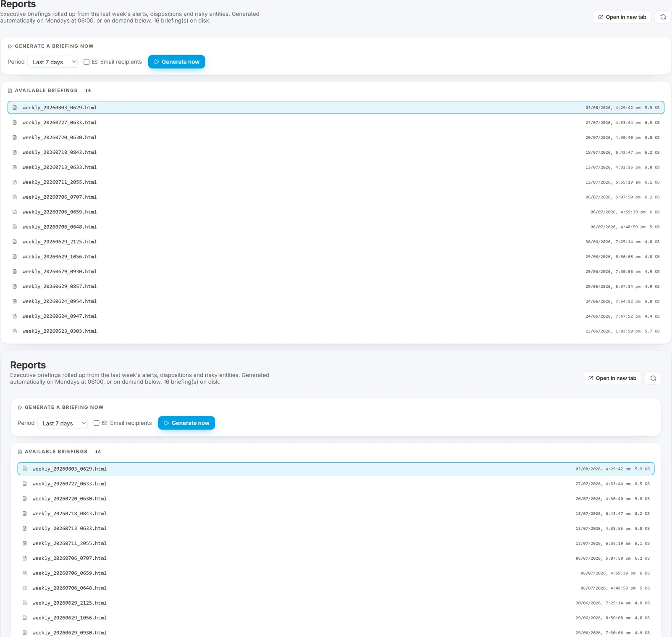Viewport: 672px width, 637px height.
Task: Select weekly_20260718_0843.html name in upper list
Action: pyautogui.click(x=60, y=153)
